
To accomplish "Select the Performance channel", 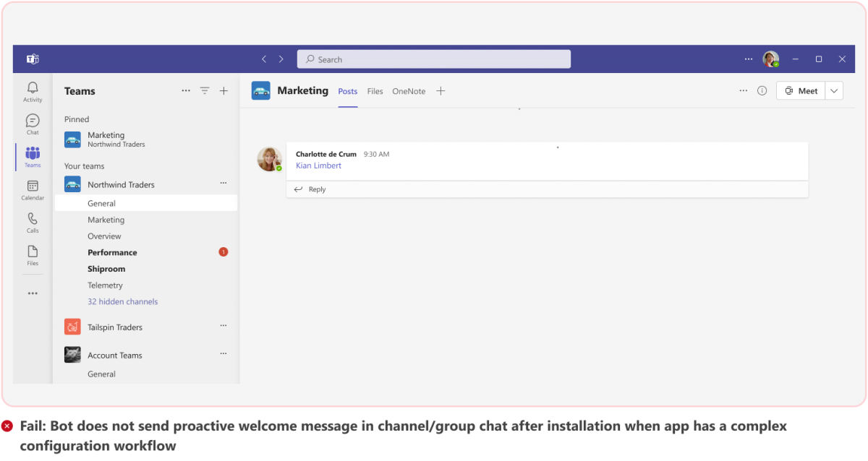I will click(x=112, y=252).
